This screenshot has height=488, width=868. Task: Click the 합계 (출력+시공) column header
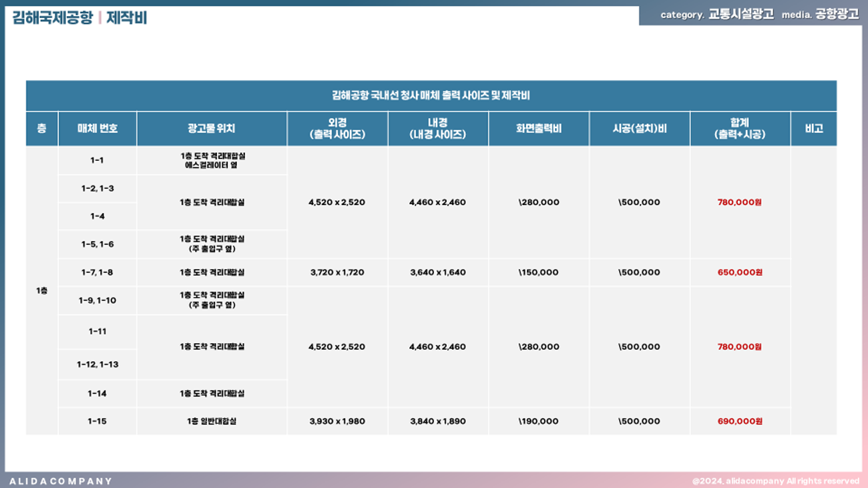[739, 128]
